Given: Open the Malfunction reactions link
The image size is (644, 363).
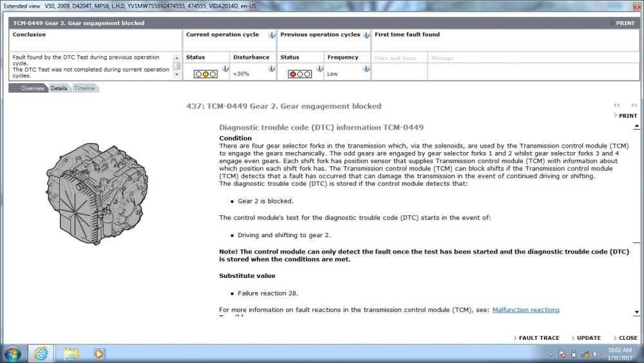Looking at the screenshot, I should (526, 310).
